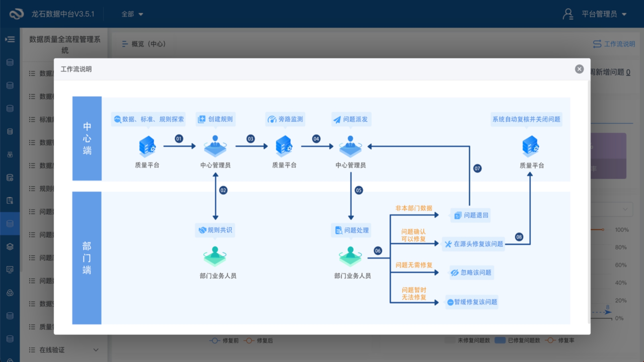Open the 全部 dropdown in header

pyautogui.click(x=132, y=14)
